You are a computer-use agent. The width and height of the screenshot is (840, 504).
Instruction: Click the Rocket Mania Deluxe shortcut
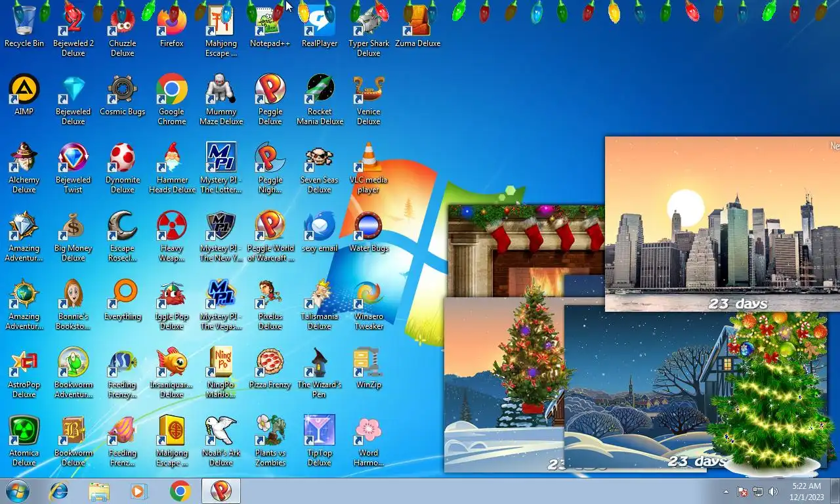(320, 99)
